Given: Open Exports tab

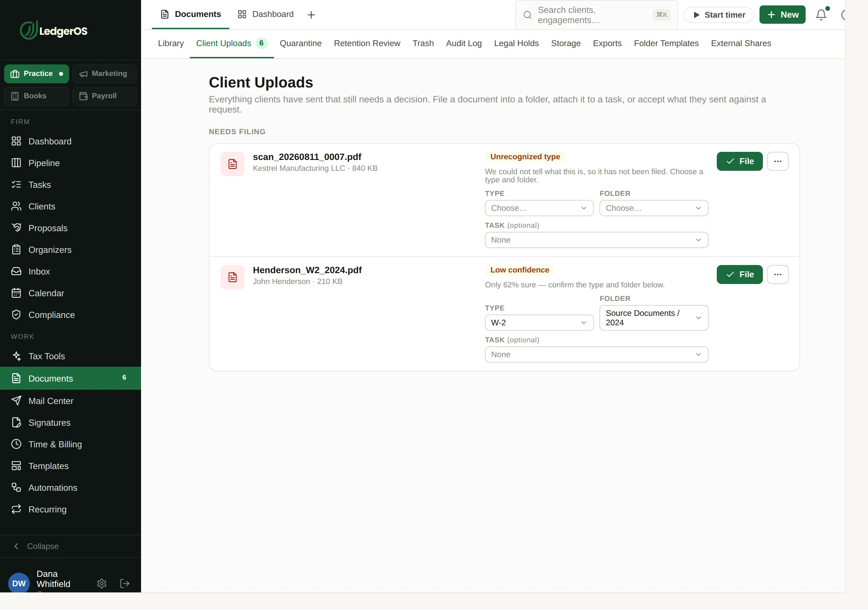Looking at the screenshot, I should coord(607,43).
